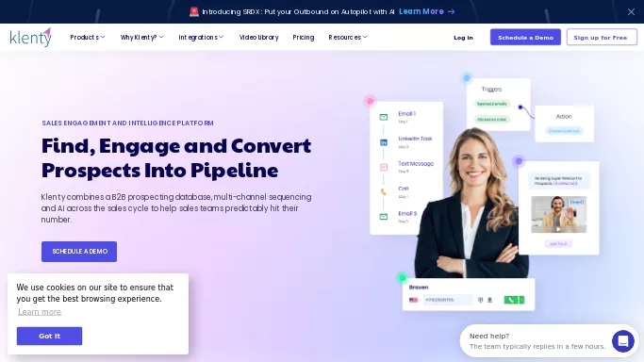
Task: Click the 'Text Message' step label
Action: coord(416,164)
